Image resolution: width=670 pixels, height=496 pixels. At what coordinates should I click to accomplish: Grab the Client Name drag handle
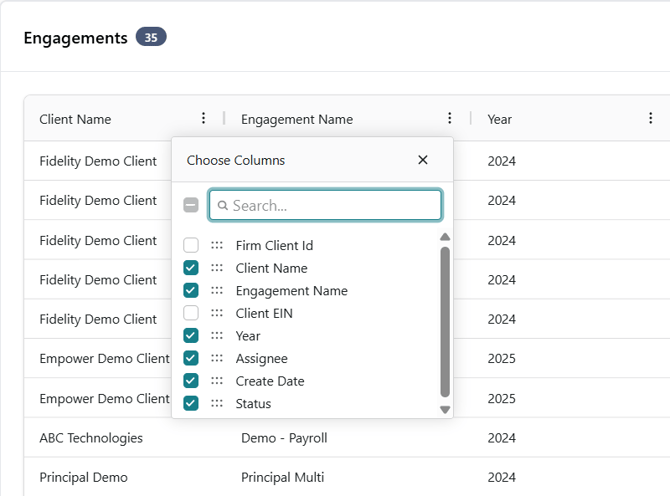(x=217, y=268)
